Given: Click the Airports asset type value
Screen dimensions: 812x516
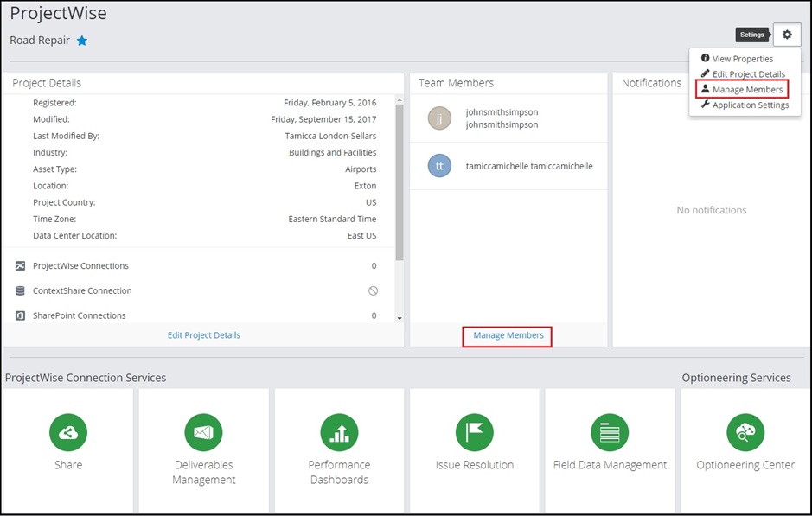Looking at the screenshot, I should coord(361,169).
